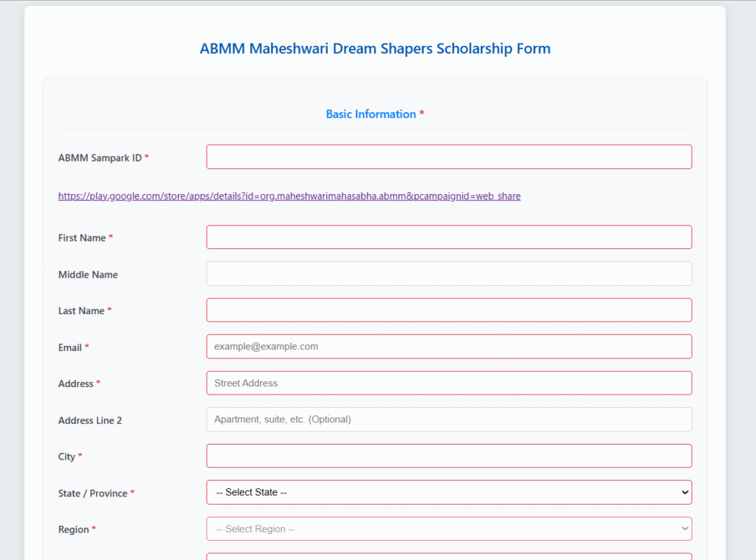Click the partially visible field below Region

(x=448, y=556)
